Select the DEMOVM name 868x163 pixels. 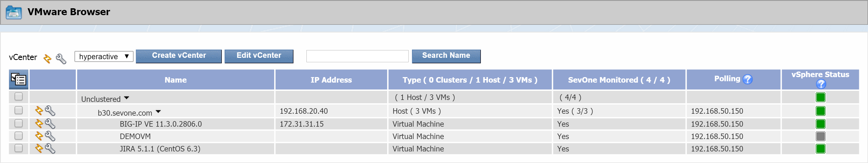coord(135,137)
